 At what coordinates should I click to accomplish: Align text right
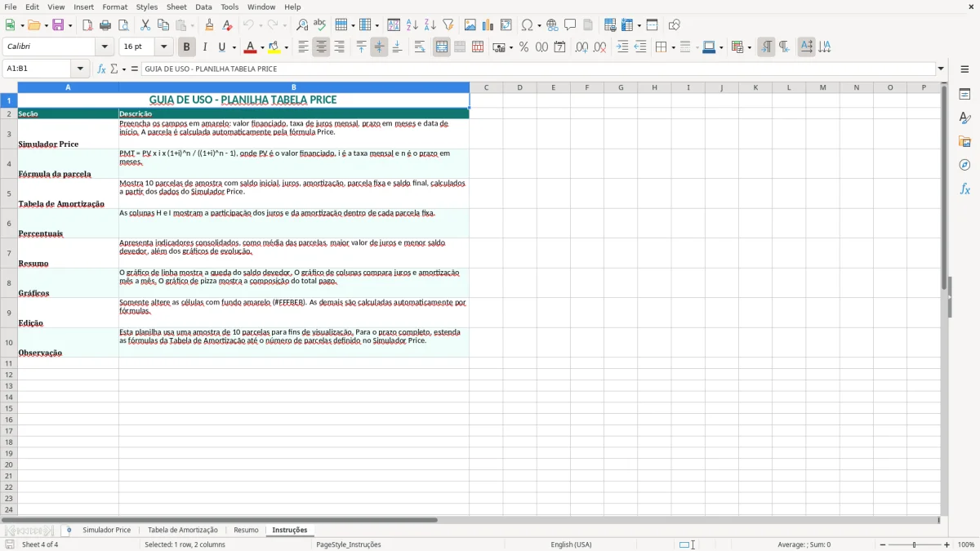point(339,47)
